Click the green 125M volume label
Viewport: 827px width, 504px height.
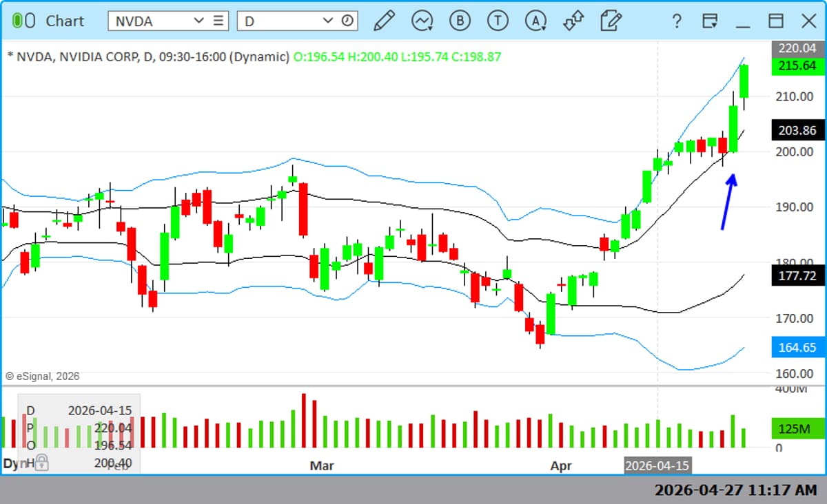tap(797, 429)
